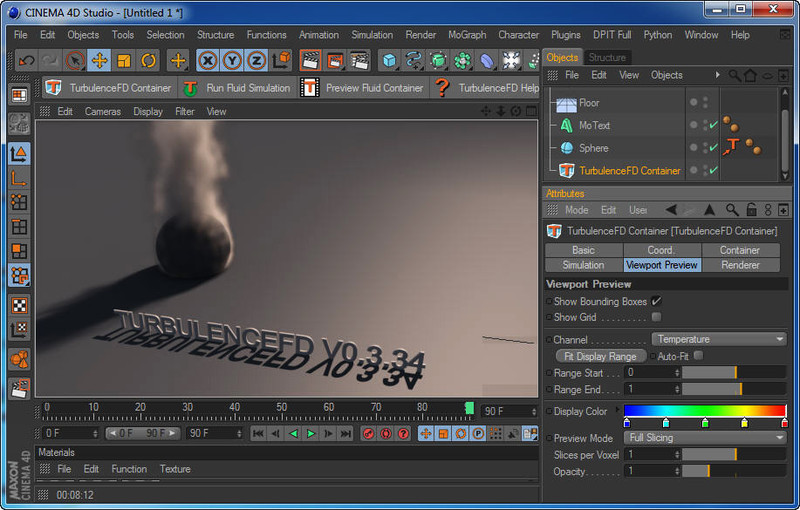Click Sphere's TurbulenceFD emitter tag
The image size is (800, 510).
[x=732, y=147]
